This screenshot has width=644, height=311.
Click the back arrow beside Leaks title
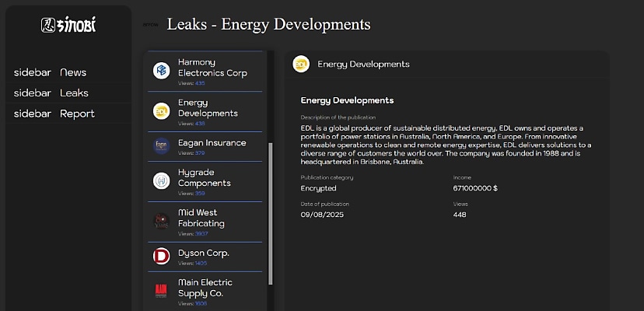tap(150, 25)
